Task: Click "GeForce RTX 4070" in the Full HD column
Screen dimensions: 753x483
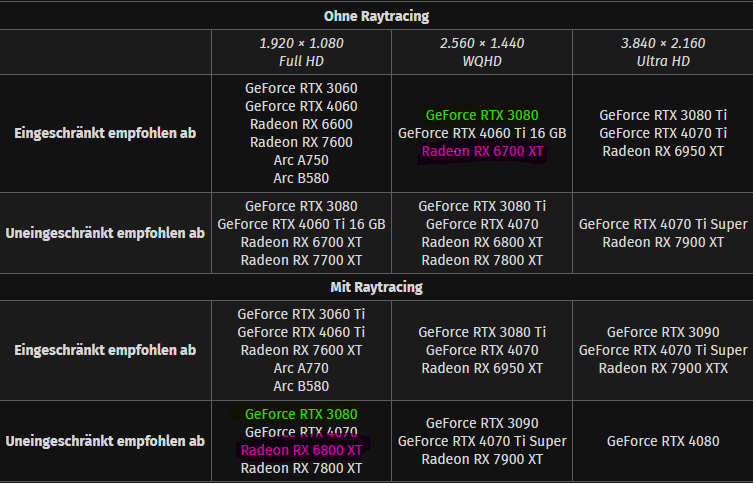Action: [302, 432]
